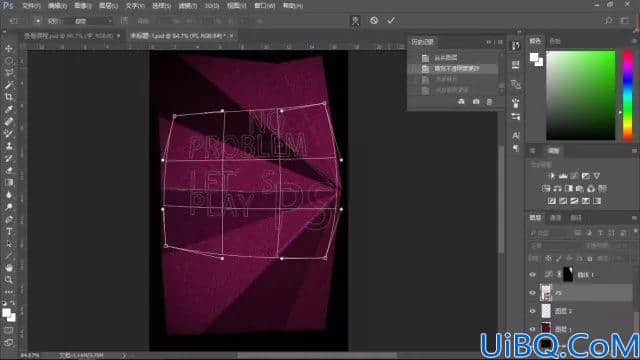Screen dimensions: 640x360
Task: Select the Zoom magnifier tool
Action: 9,280
